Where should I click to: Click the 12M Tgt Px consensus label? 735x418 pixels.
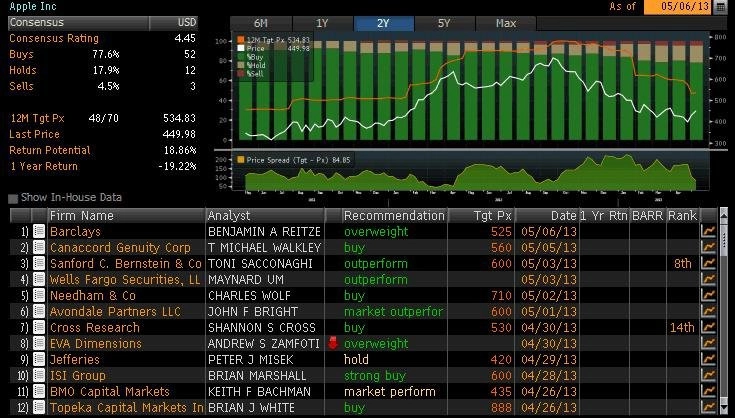[37, 118]
